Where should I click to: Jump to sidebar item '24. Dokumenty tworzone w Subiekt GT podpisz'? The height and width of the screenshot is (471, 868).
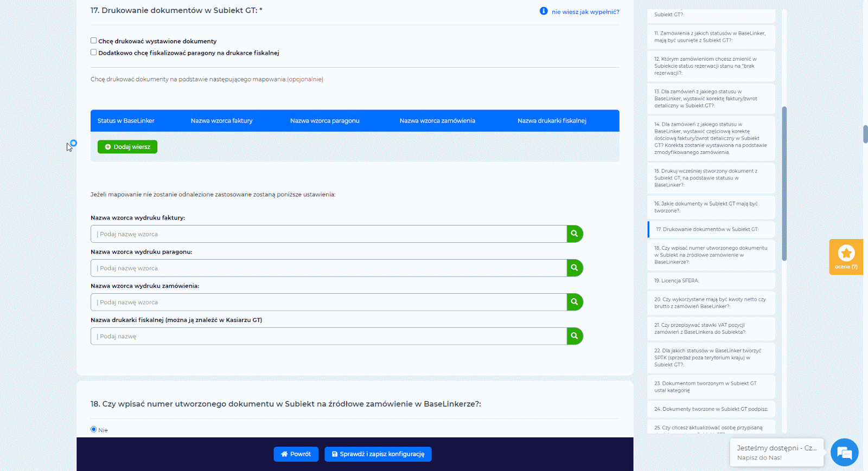coord(711,409)
